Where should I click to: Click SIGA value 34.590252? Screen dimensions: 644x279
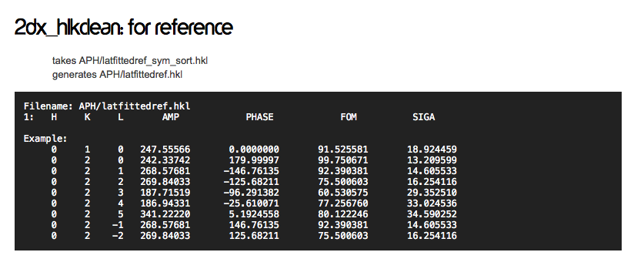(x=432, y=214)
